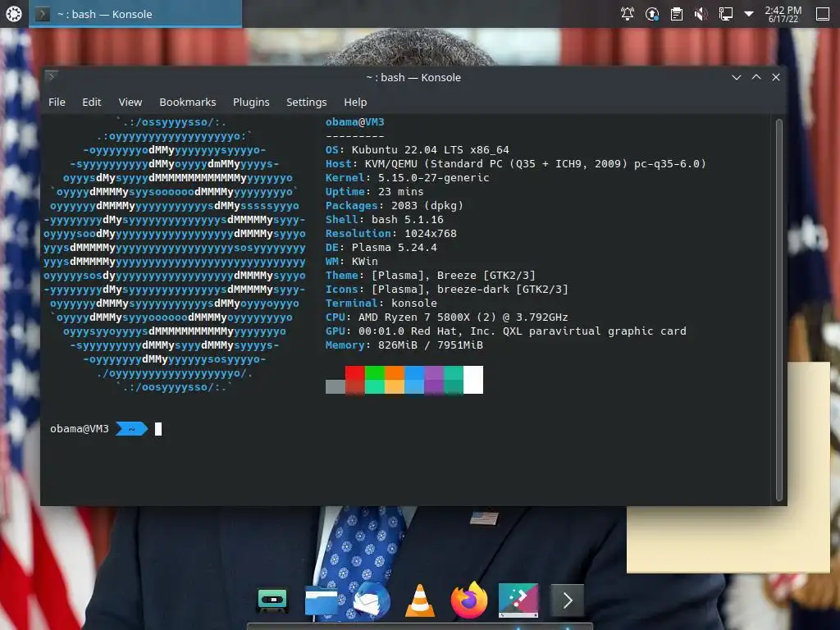840x630 pixels.
Task: Click the 'Kernel: 5.15.0-27-generic' line
Action: [407, 178]
